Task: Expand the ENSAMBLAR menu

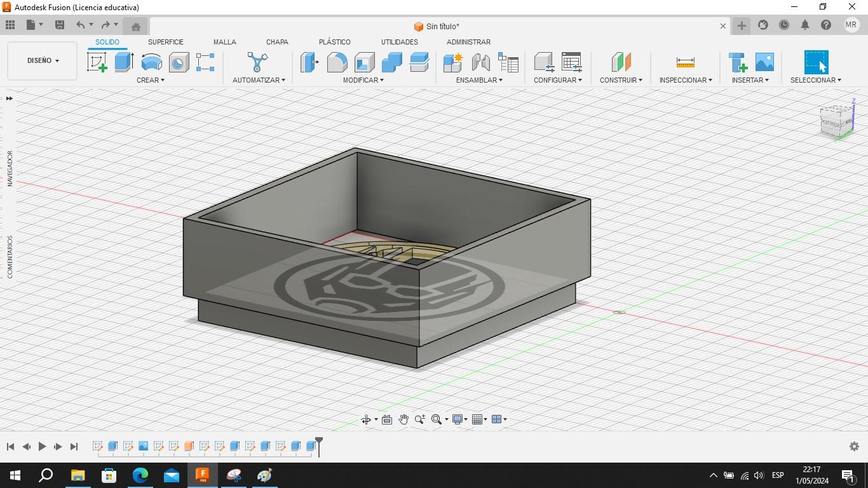Action: point(479,80)
